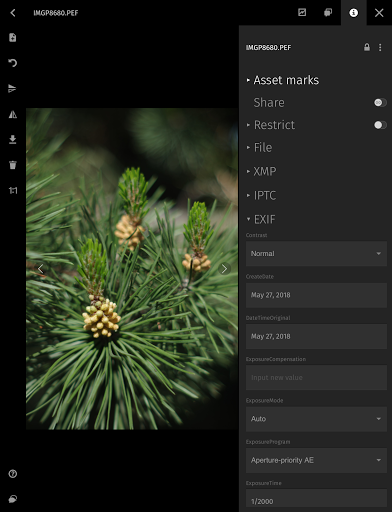The image size is (392, 512).
Task: Click the CreateDate field May 27, 2018
Action: pos(316,295)
